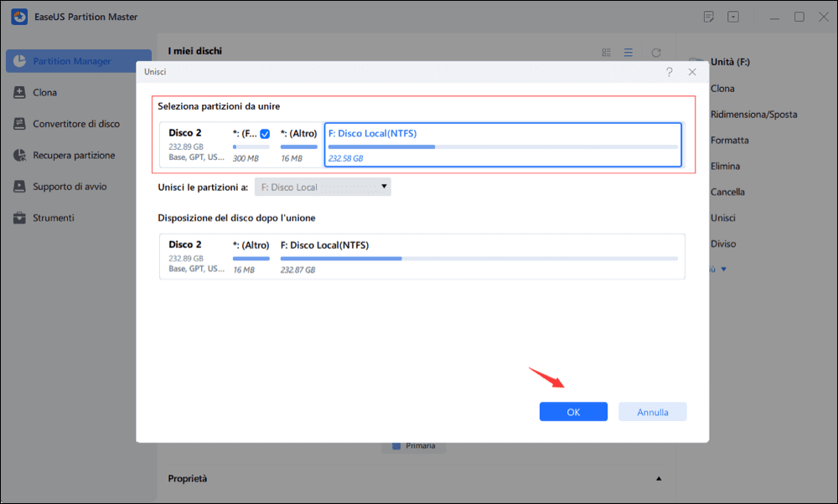Image resolution: width=838 pixels, height=504 pixels.
Task: Open Partition Manager in the sidebar
Action: pyautogui.click(x=79, y=61)
